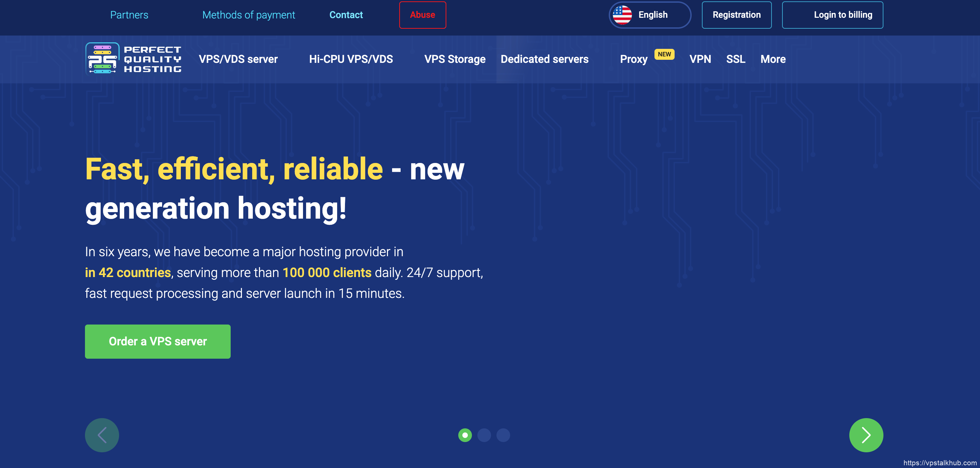Navigate to VPS Storage

coord(455,59)
